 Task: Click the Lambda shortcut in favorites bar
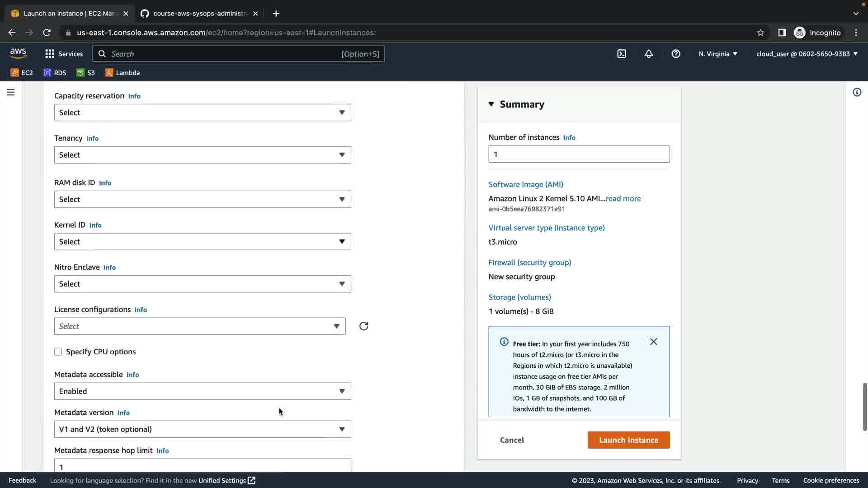pos(122,73)
